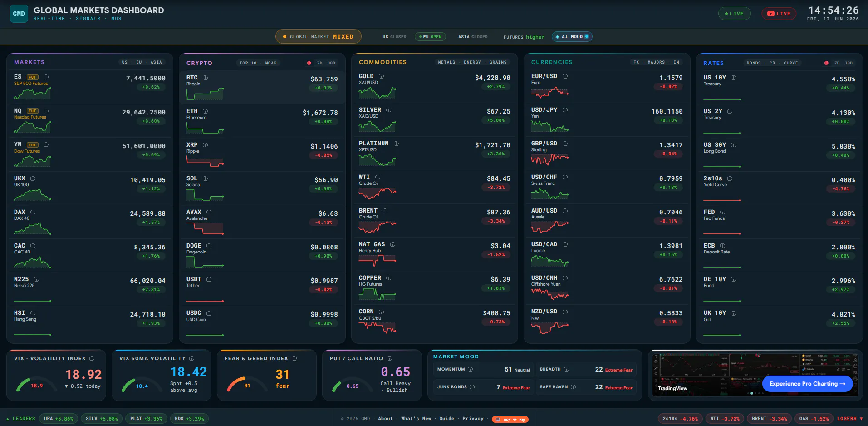Open info icon beside NQ Nasdaq Futures
The height and width of the screenshot is (426, 868).
pos(46,111)
